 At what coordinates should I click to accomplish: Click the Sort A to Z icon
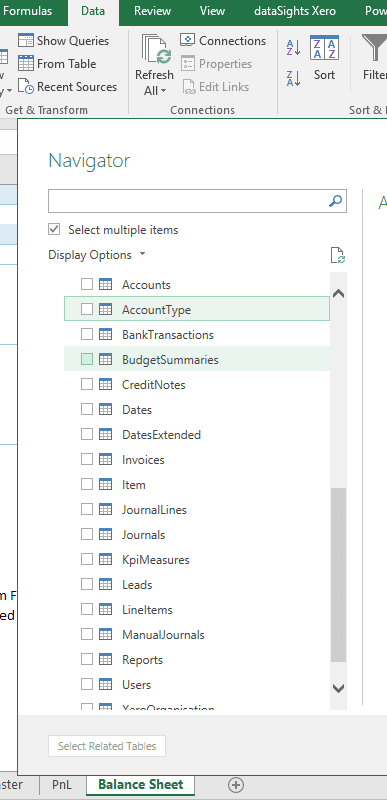(294, 47)
